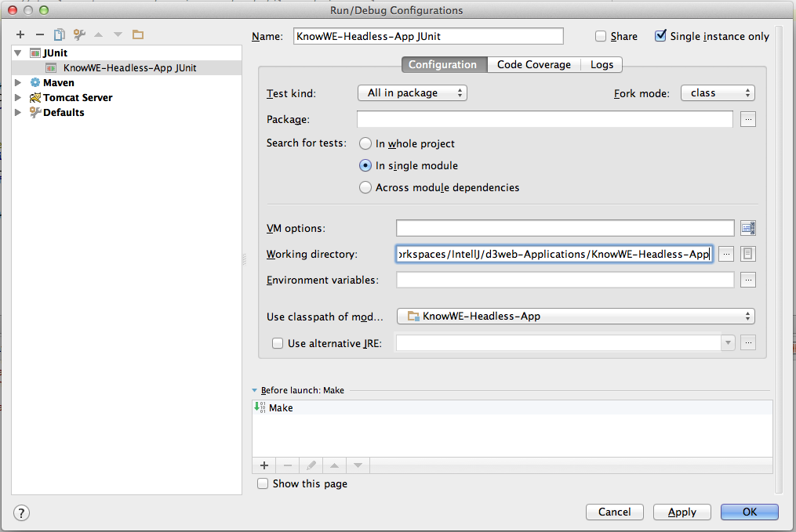Open Test kind dropdown
This screenshot has width=796, height=532.
pyautogui.click(x=413, y=92)
